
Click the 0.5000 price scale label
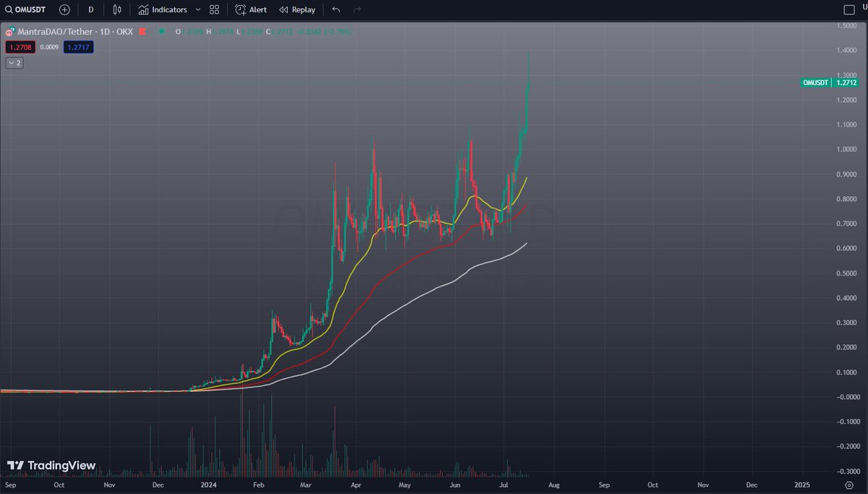tap(845, 273)
